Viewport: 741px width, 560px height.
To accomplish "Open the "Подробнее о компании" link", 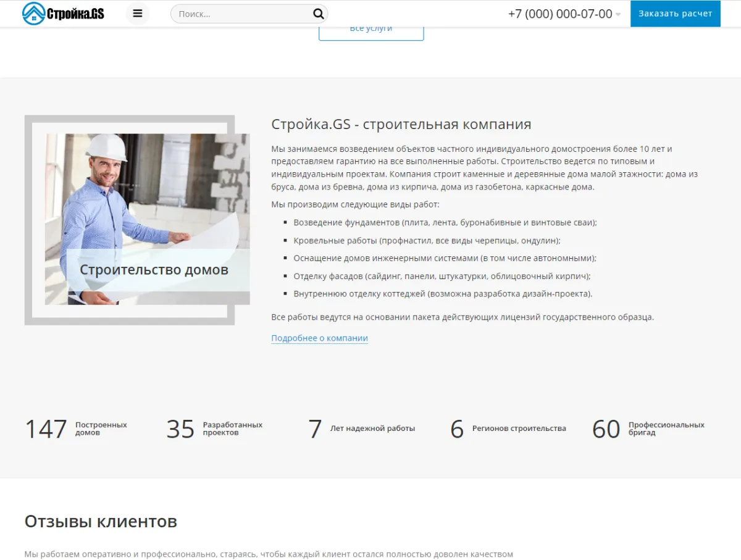I will 319,338.
